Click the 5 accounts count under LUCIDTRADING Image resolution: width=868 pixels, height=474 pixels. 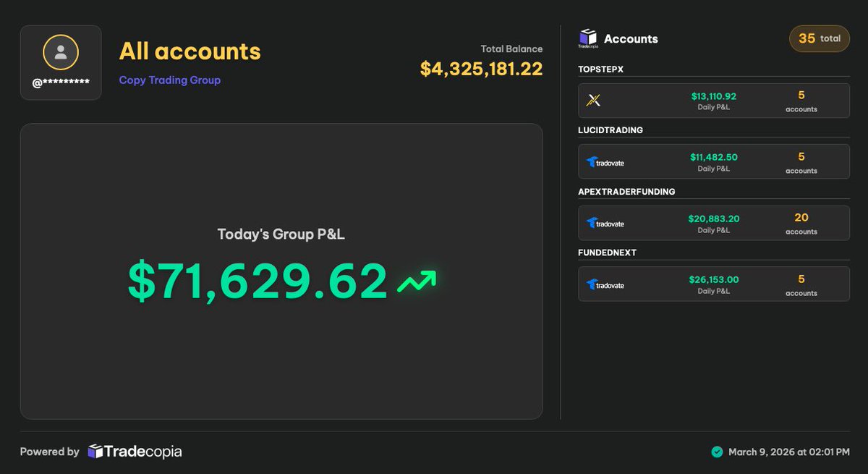tap(801, 163)
